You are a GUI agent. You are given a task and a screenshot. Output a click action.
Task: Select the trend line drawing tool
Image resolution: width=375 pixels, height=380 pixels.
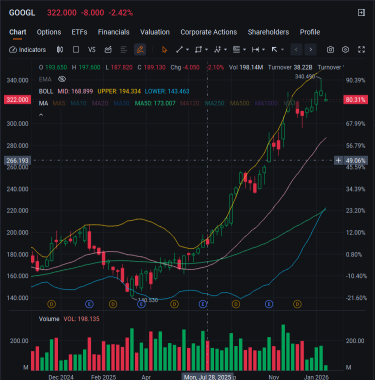pos(179,50)
